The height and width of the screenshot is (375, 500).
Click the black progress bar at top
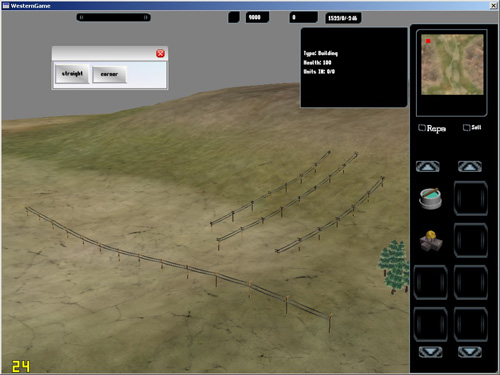pos(113,17)
